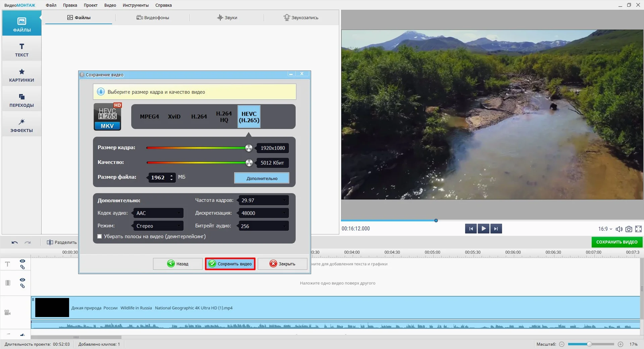Viewport: 644px width, 349px height.
Task: Enable the deinterlacing checkbox
Action: pos(100,236)
